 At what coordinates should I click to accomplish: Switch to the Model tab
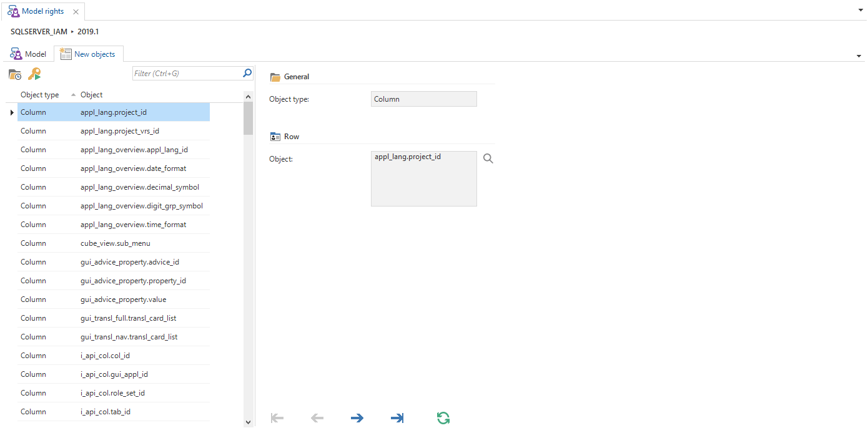29,54
